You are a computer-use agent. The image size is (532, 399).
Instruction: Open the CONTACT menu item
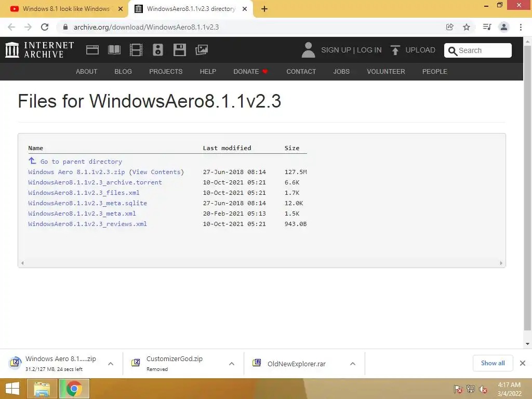[301, 72]
